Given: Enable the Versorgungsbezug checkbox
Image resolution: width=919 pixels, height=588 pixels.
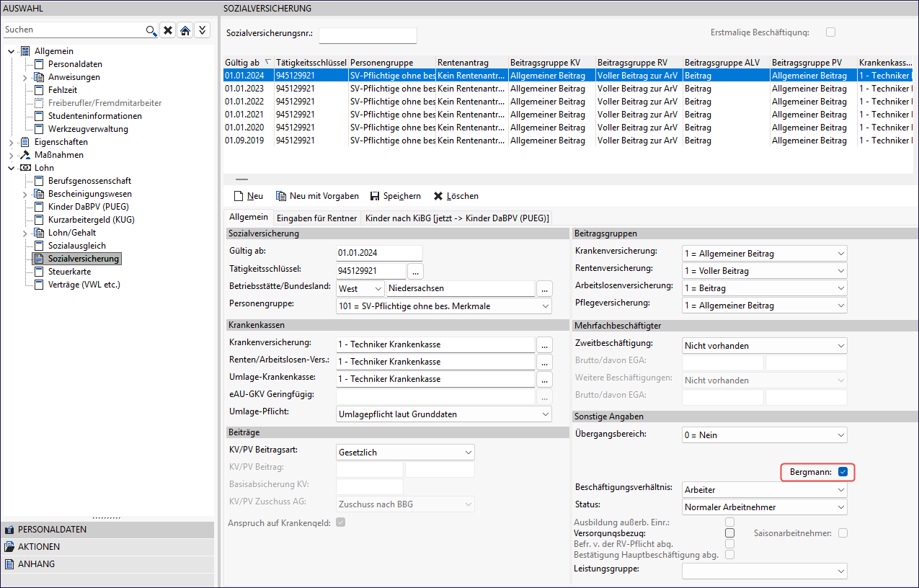Looking at the screenshot, I should point(730,533).
